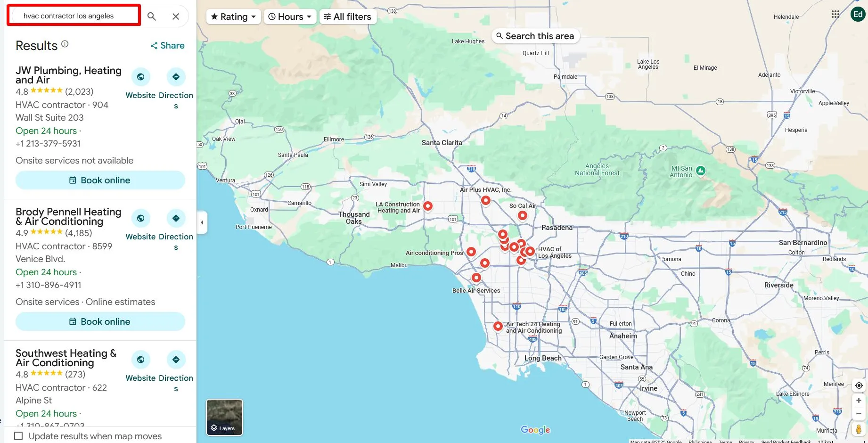The image size is (868, 443).
Task: Open the Results info icon
Action: pos(65,44)
